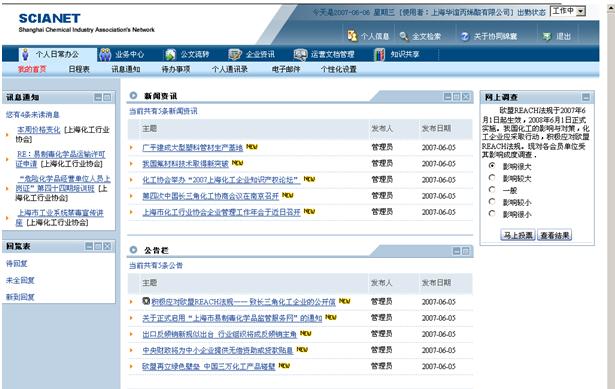The height and width of the screenshot is (389, 615).
Task: Collapse the 网上调查 survey panel
Action: click(586, 97)
